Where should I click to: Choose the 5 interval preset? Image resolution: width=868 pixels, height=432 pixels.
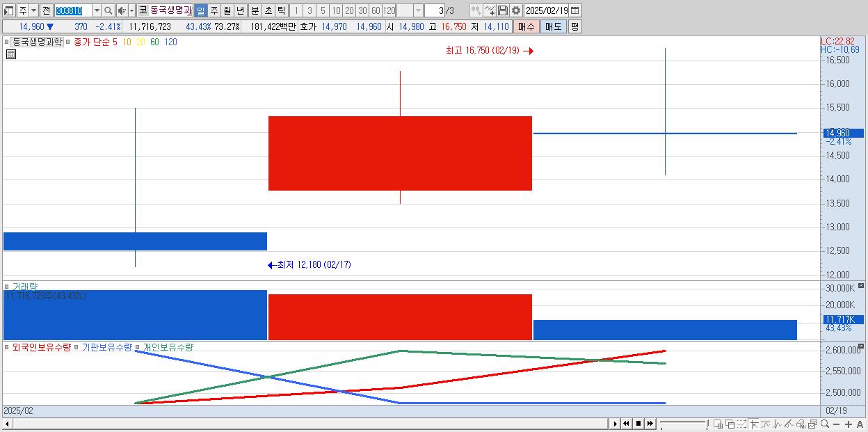click(x=323, y=10)
